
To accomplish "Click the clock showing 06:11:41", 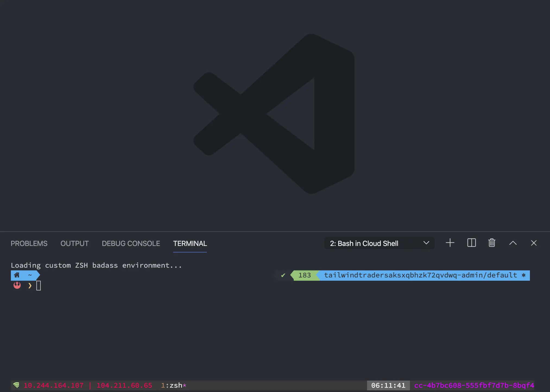I will [x=388, y=385].
